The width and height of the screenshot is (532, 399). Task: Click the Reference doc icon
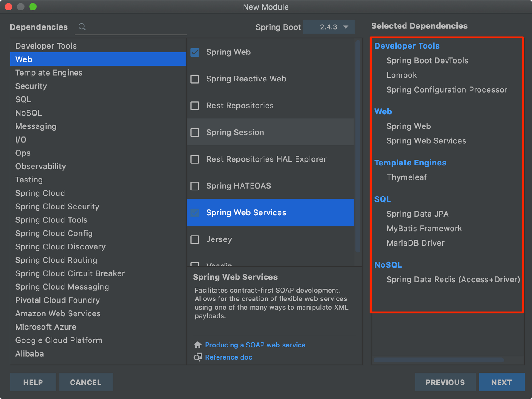pyautogui.click(x=198, y=357)
